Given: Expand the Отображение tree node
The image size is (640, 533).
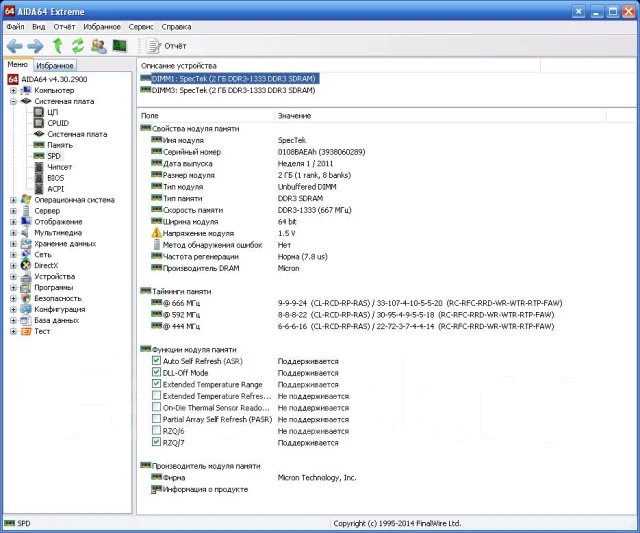Looking at the screenshot, I should click(x=13, y=222).
